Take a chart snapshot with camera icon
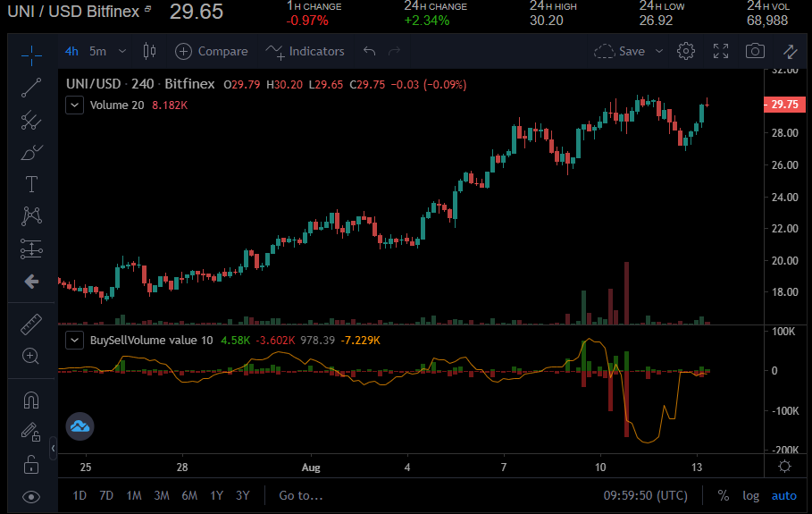 pyautogui.click(x=755, y=51)
